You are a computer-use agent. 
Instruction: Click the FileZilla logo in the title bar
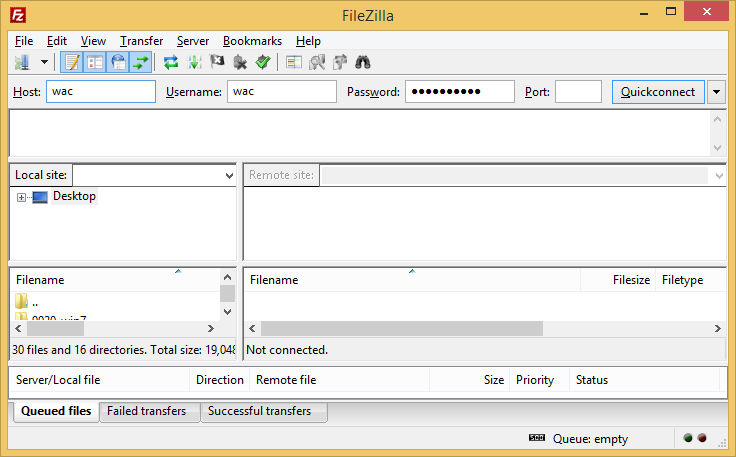[x=18, y=15]
